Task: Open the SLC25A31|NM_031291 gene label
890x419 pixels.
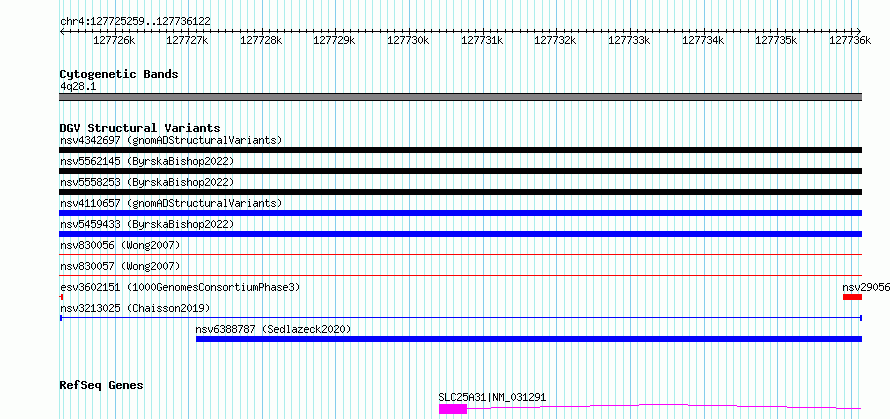Action: click(493, 397)
